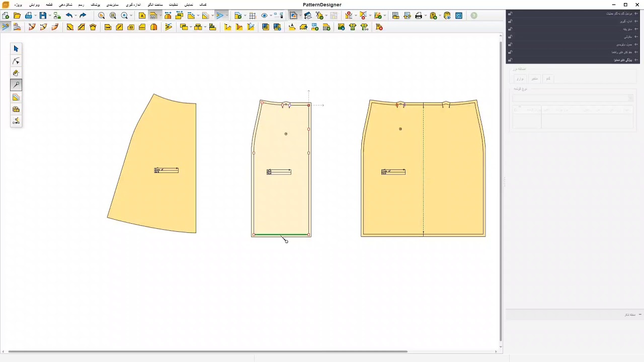
Task: Switch to the متغیر tab in properties panel
Action: tap(534, 78)
